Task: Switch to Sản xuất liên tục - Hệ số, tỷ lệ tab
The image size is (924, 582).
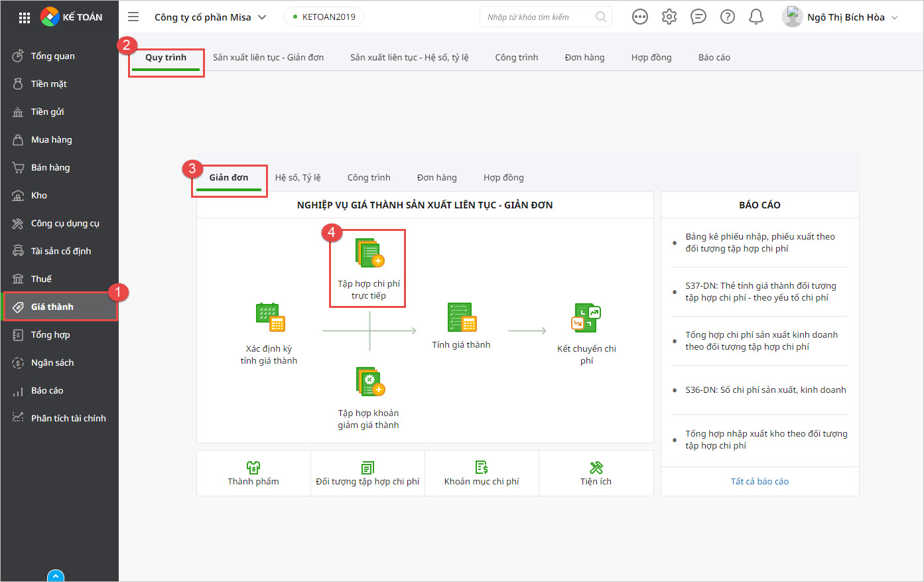Action: pos(409,58)
